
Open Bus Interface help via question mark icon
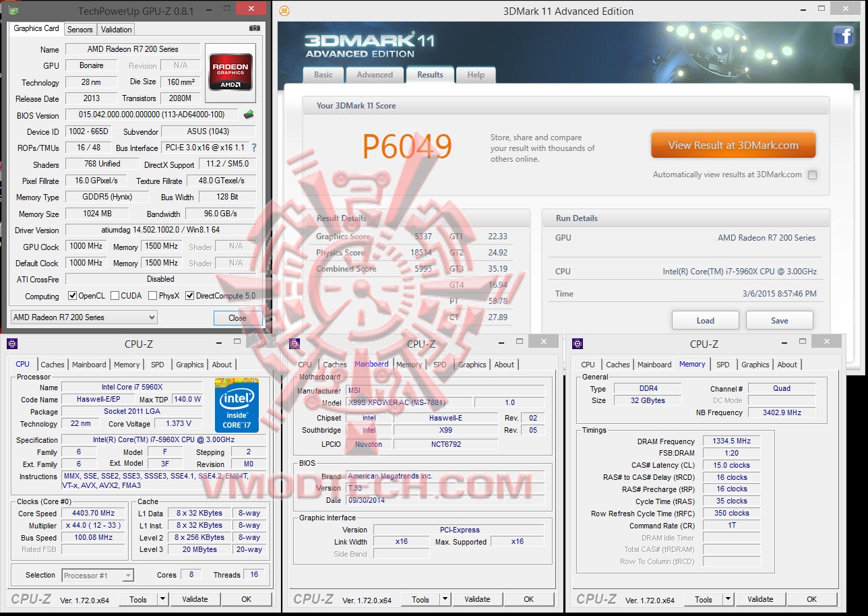[x=255, y=148]
